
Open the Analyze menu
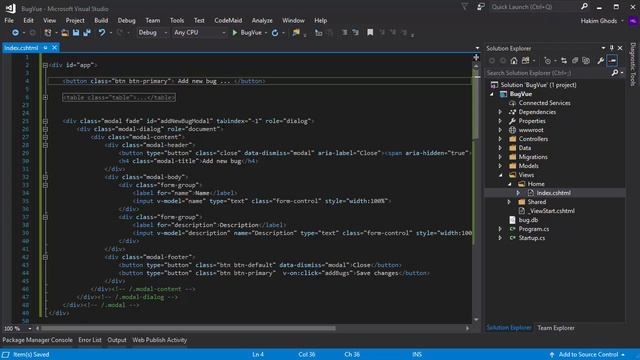pyautogui.click(x=262, y=20)
